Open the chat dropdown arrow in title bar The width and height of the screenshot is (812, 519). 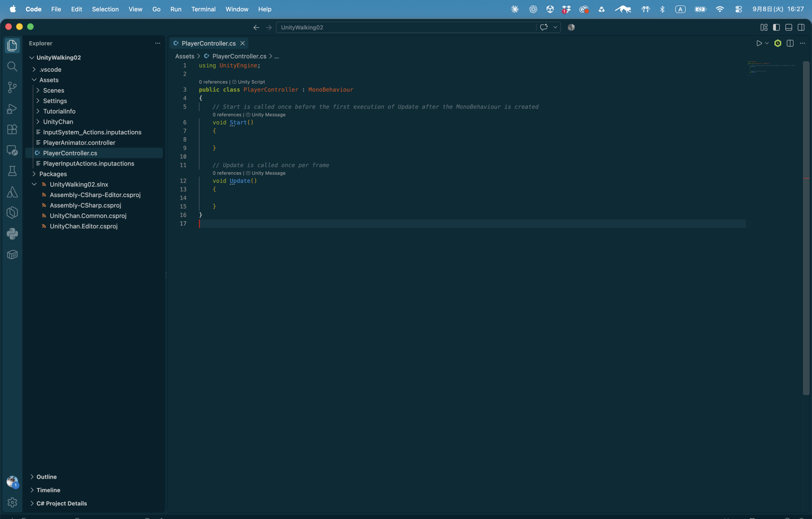pyautogui.click(x=555, y=27)
